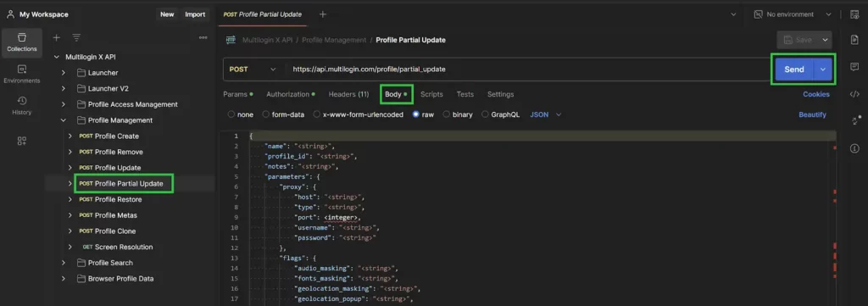Open the request info icon
868x306 pixels.
coord(854,147)
